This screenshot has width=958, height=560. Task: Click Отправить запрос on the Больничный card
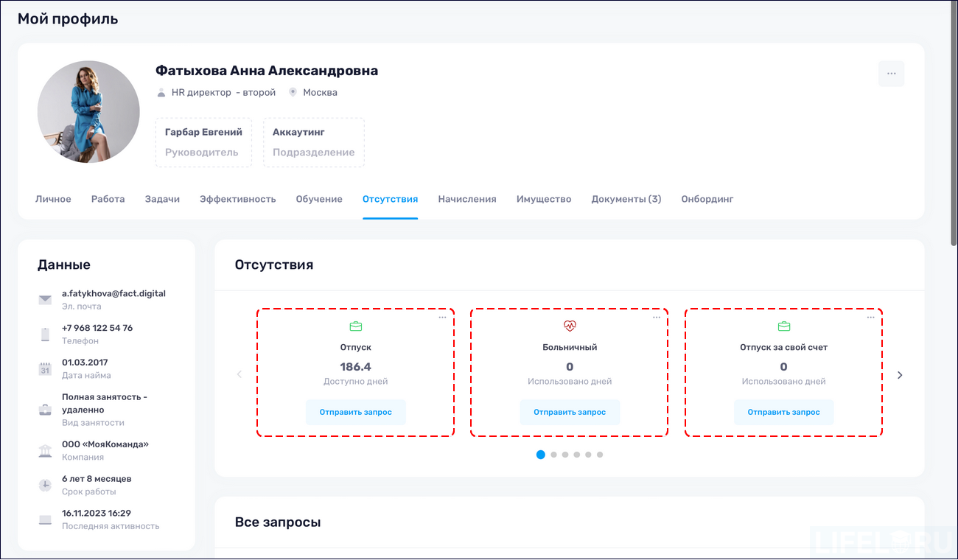pos(570,412)
